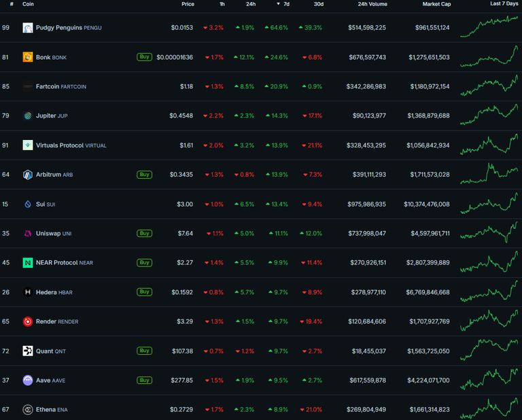Sort table by 30d column

point(319,4)
